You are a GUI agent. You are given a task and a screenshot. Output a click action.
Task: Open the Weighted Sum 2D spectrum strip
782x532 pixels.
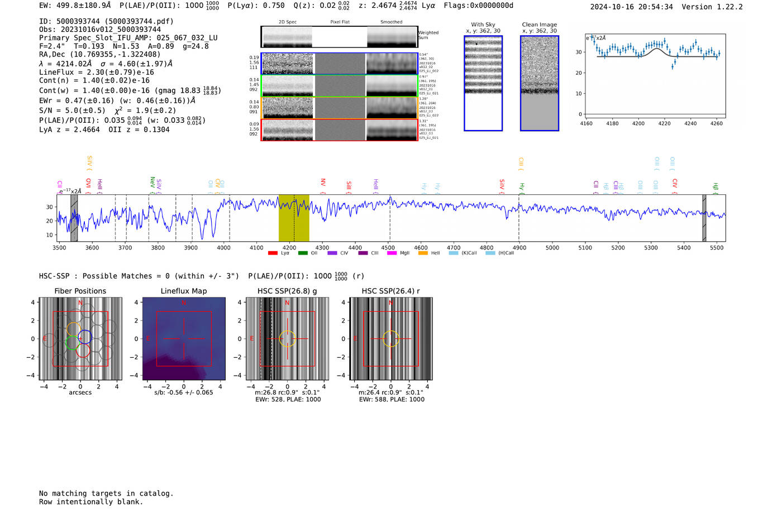click(x=340, y=37)
